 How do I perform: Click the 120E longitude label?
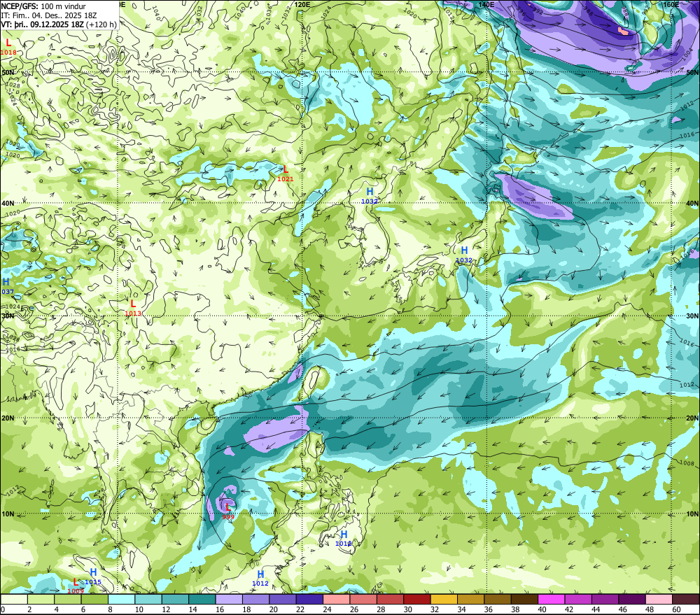pos(302,4)
